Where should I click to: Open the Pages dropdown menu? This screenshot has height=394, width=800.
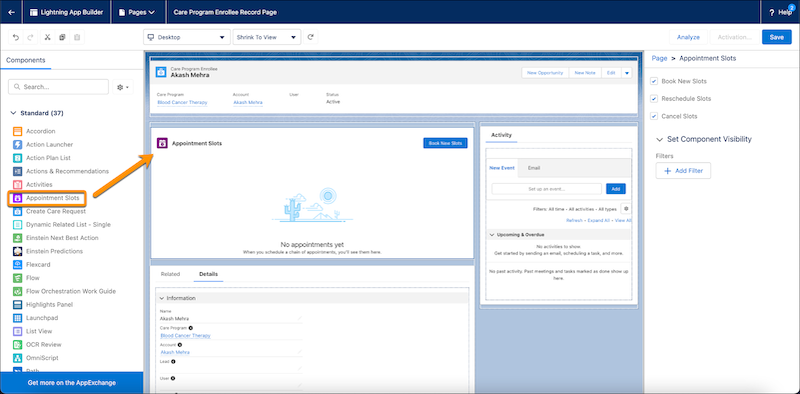click(x=137, y=12)
